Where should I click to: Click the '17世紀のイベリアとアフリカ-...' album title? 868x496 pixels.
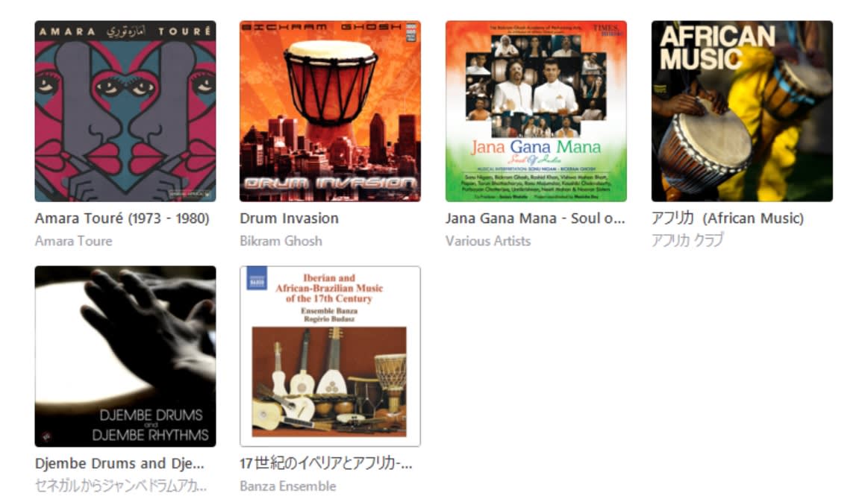pos(326,463)
